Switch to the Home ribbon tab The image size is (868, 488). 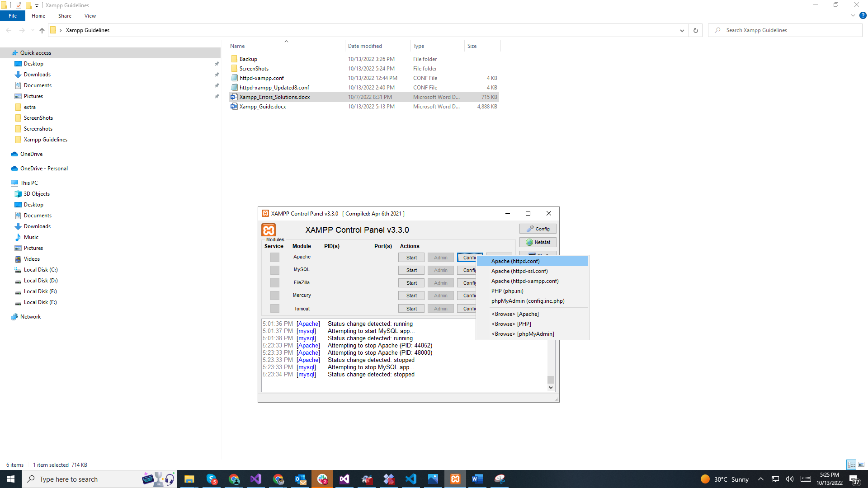pyautogui.click(x=38, y=16)
